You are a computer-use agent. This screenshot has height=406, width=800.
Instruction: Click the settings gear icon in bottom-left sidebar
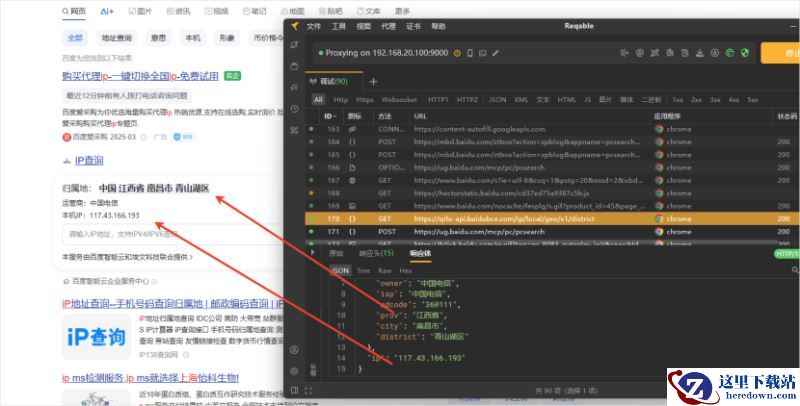tap(295, 371)
